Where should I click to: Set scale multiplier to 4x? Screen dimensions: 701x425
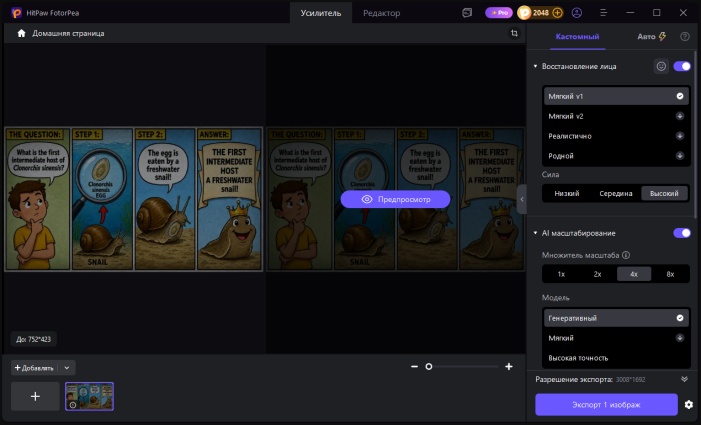[x=634, y=274]
